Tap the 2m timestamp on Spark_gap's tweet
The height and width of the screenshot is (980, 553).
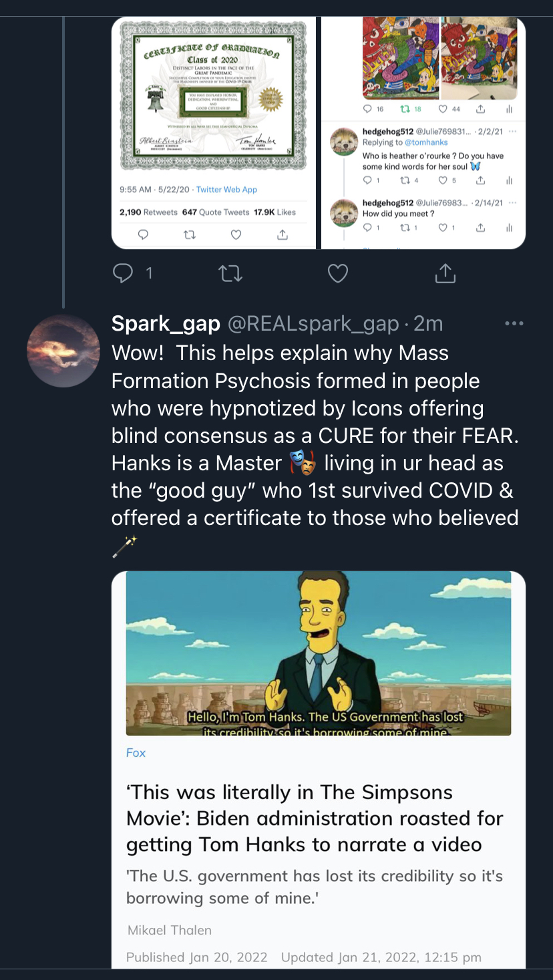pos(428,323)
